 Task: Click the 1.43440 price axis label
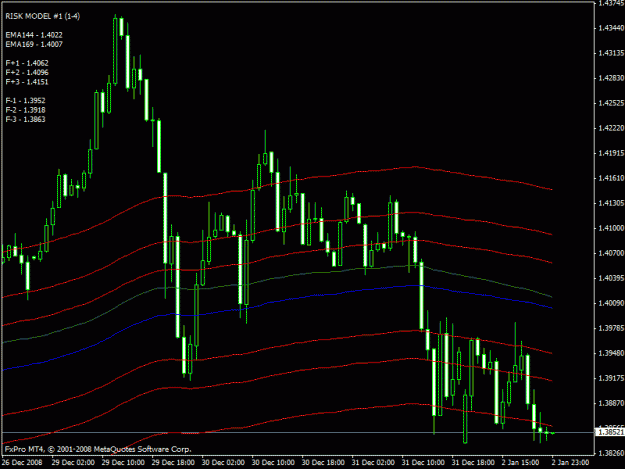pyautogui.click(x=611, y=28)
